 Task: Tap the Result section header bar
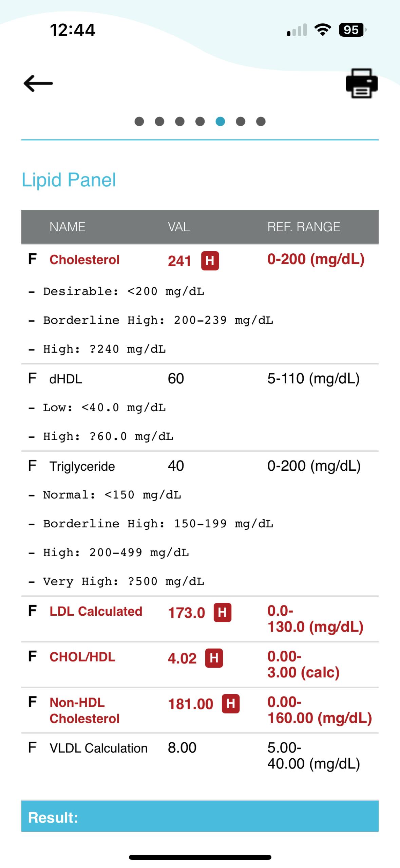tap(200, 817)
